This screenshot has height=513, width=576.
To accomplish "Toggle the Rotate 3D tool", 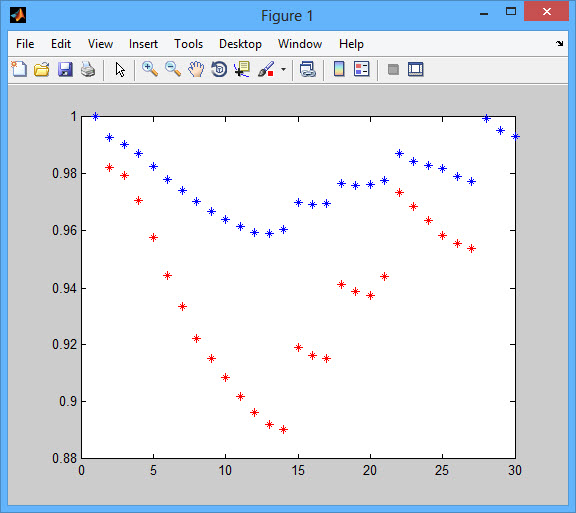I will tap(219, 69).
